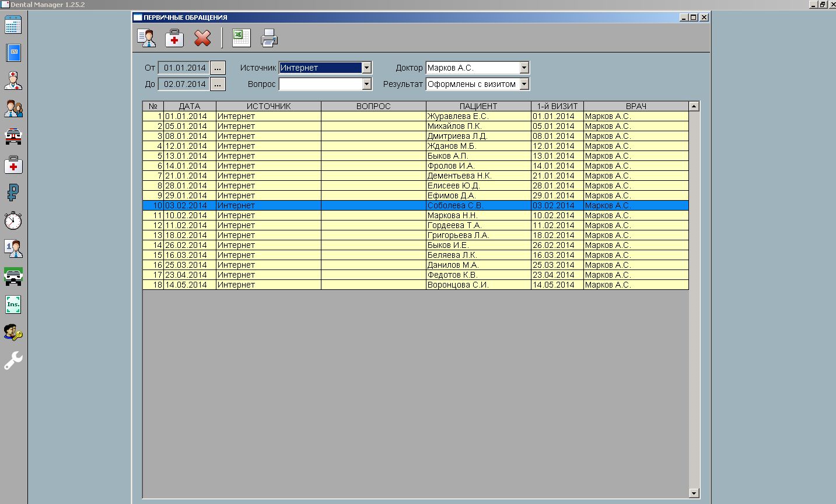Click the Ins. insurance icon in sidebar

point(13,304)
